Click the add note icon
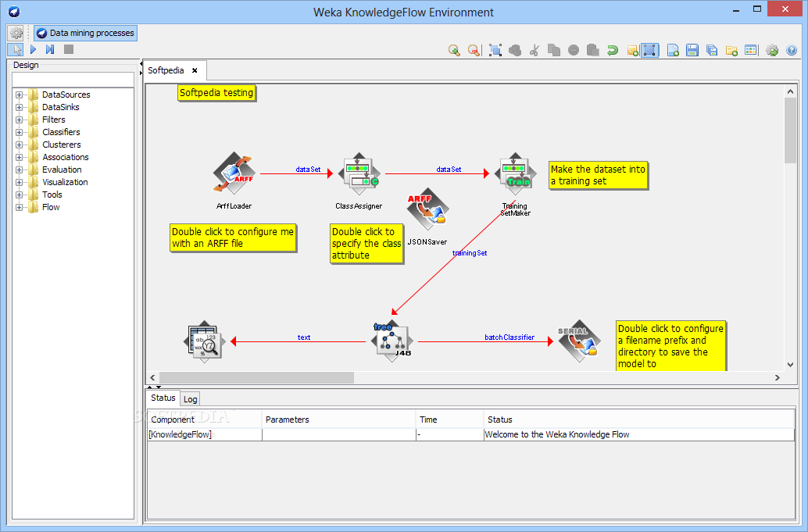The height and width of the screenshot is (532, 808). (632, 50)
